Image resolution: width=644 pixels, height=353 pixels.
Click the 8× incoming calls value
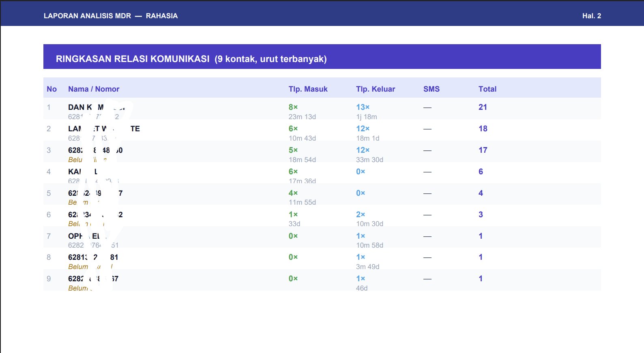pos(293,107)
